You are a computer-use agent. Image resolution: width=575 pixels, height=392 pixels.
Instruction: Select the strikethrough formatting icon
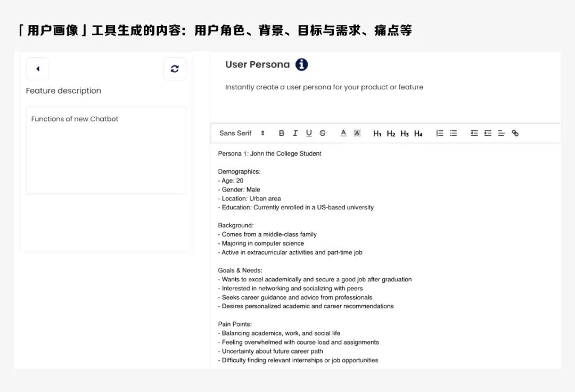(x=322, y=133)
